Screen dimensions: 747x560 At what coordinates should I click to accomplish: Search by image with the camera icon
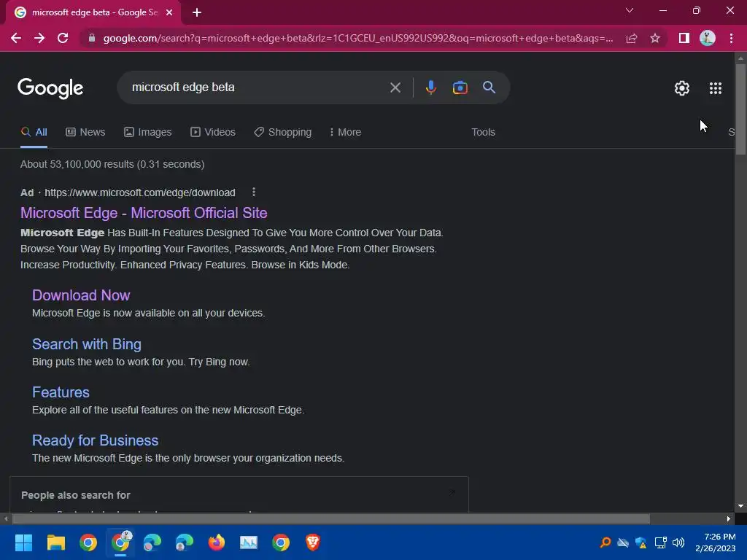pyautogui.click(x=460, y=87)
